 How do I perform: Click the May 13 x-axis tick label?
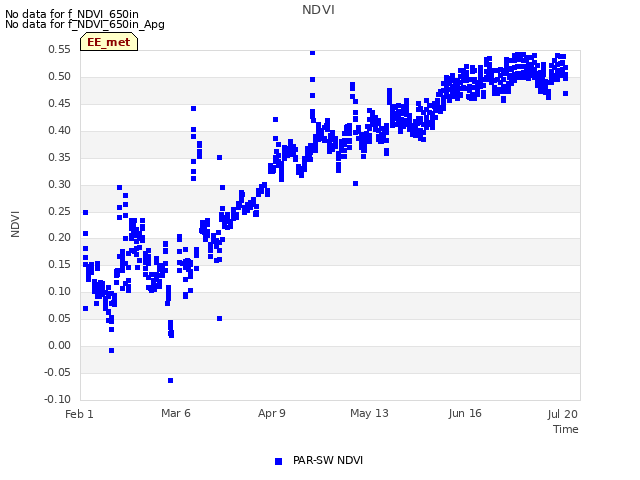coord(369,413)
